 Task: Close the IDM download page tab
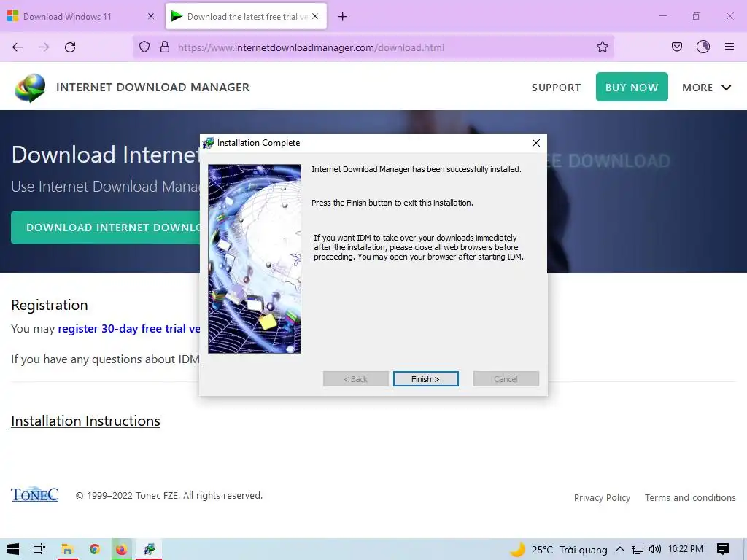tap(315, 16)
